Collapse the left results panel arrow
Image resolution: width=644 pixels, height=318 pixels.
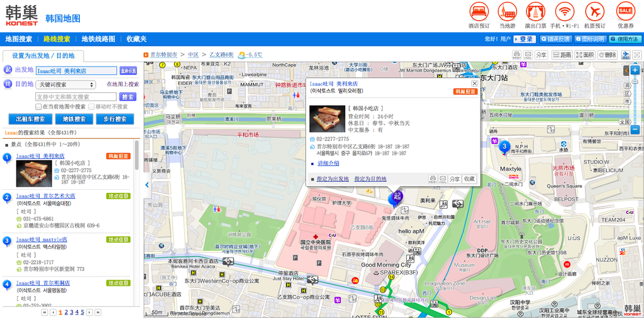147,185
